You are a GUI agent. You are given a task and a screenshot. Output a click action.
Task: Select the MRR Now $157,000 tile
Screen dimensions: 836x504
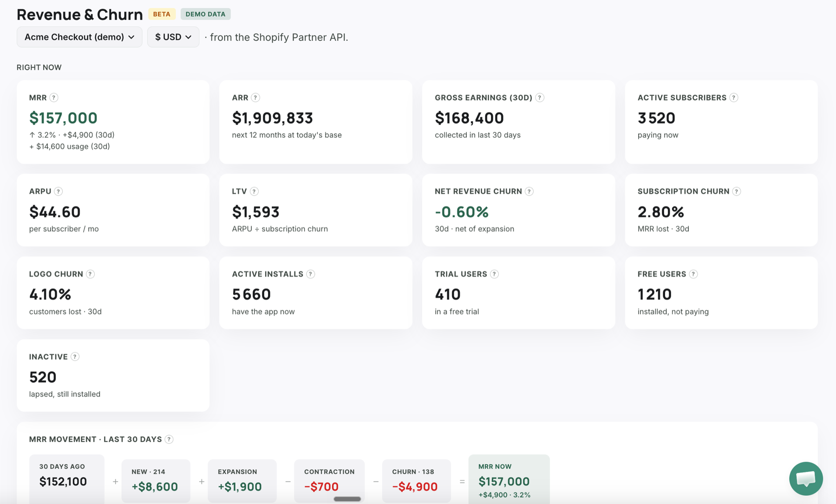coord(509,479)
